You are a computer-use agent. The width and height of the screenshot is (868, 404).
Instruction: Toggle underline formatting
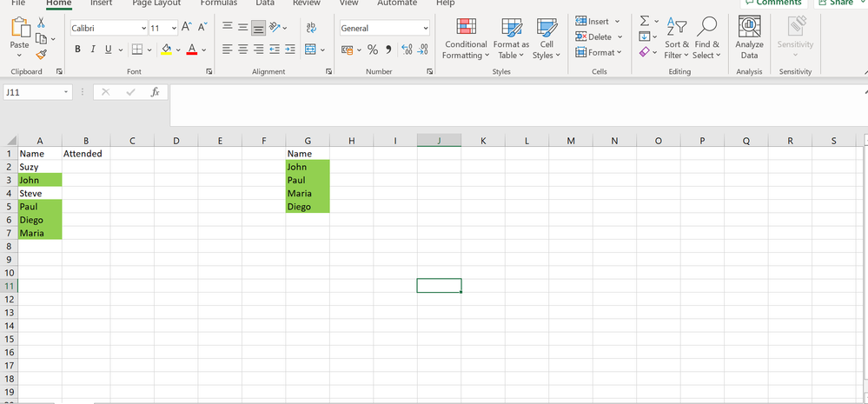pyautogui.click(x=108, y=50)
